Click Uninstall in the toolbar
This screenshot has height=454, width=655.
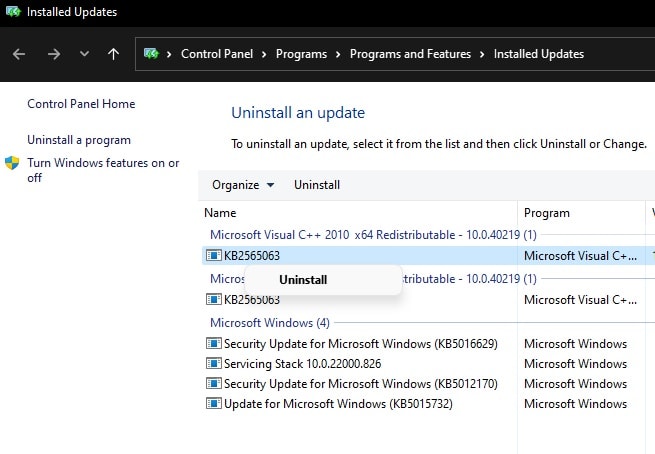pos(317,185)
